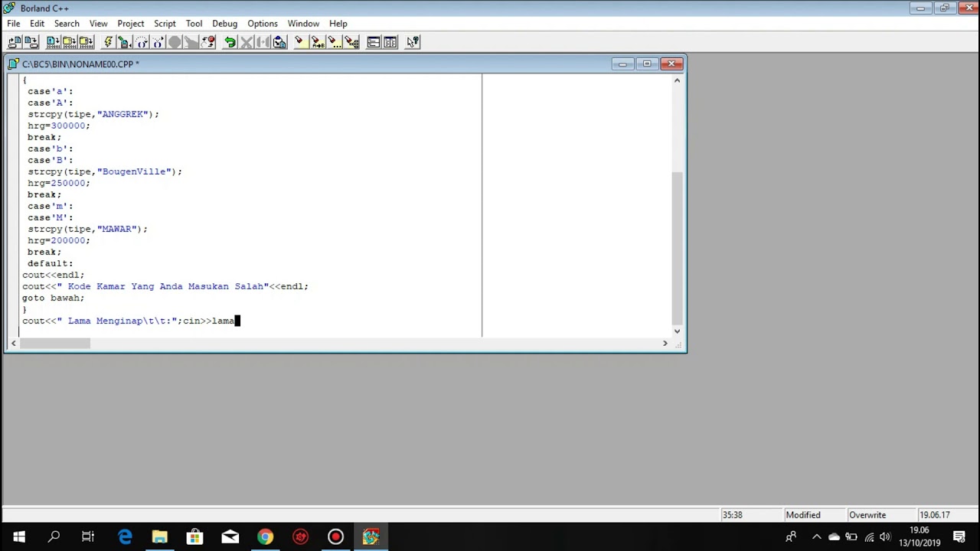The height and width of the screenshot is (551, 980).
Task: Click the trace into arc icon
Action: (158, 42)
